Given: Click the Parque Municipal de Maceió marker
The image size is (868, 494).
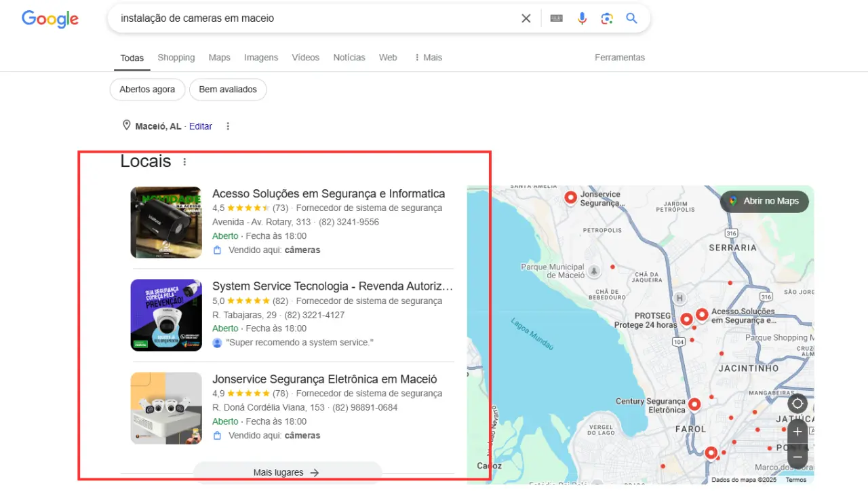Looking at the screenshot, I should pos(595,271).
